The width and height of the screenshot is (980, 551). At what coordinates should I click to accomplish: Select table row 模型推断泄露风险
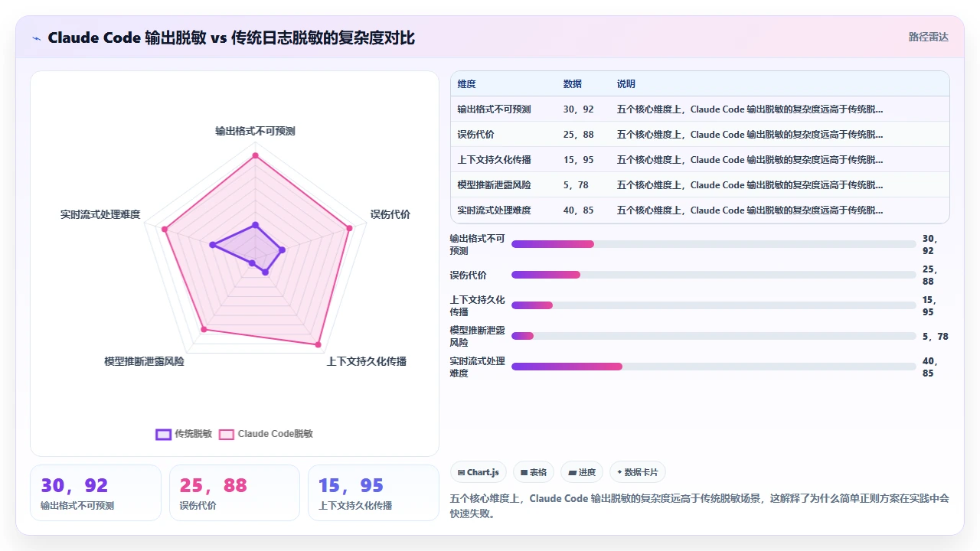coord(700,185)
